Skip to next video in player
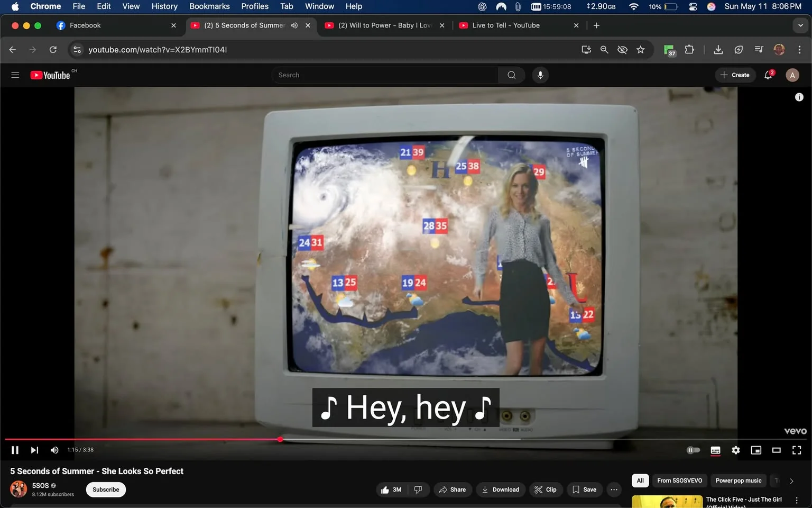Screen dimensions: 812x508 [x=34, y=450]
